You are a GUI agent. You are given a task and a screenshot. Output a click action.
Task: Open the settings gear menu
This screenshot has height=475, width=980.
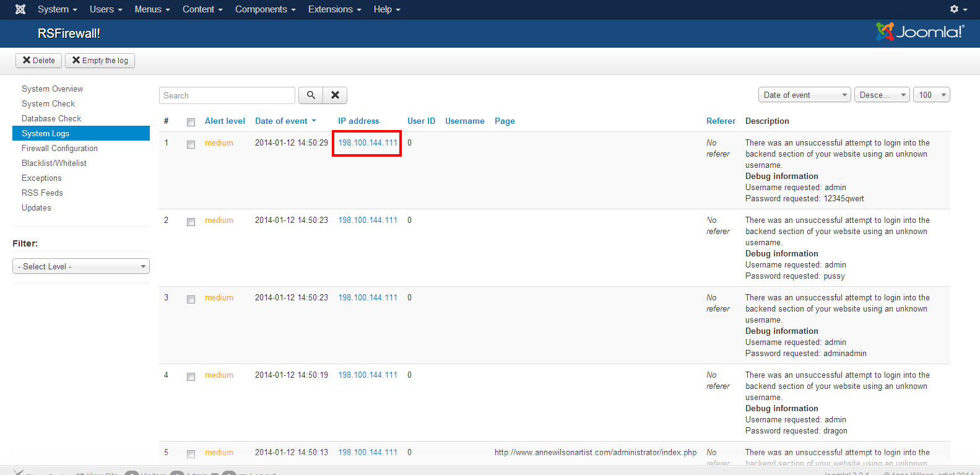pyautogui.click(x=958, y=9)
